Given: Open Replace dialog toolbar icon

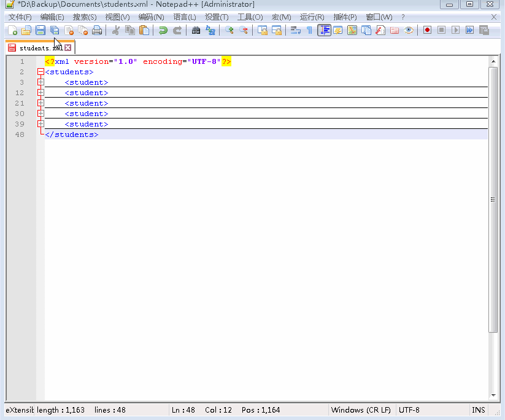Looking at the screenshot, I should [x=210, y=30].
